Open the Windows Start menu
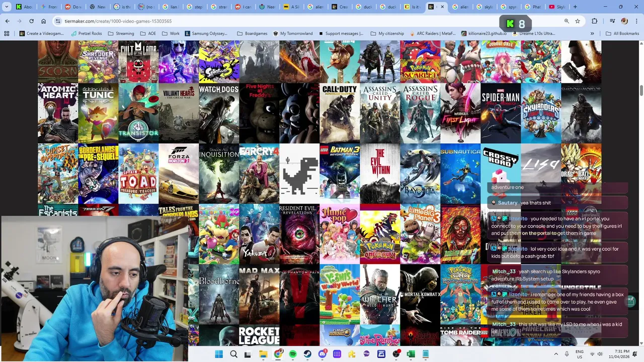644x362 pixels. pyautogui.click(x=219, y=354)
